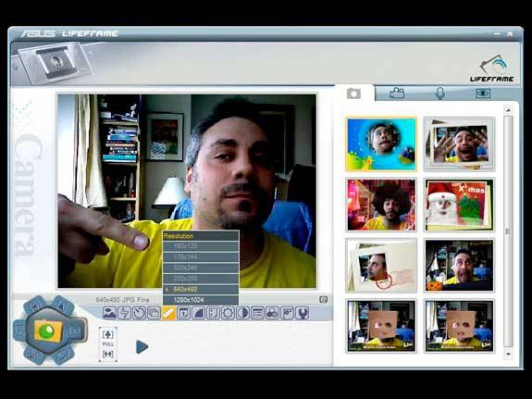The height and width of the screenshot is (399, 532).
Task: Click the FULL screen view button
Action: 108,344
